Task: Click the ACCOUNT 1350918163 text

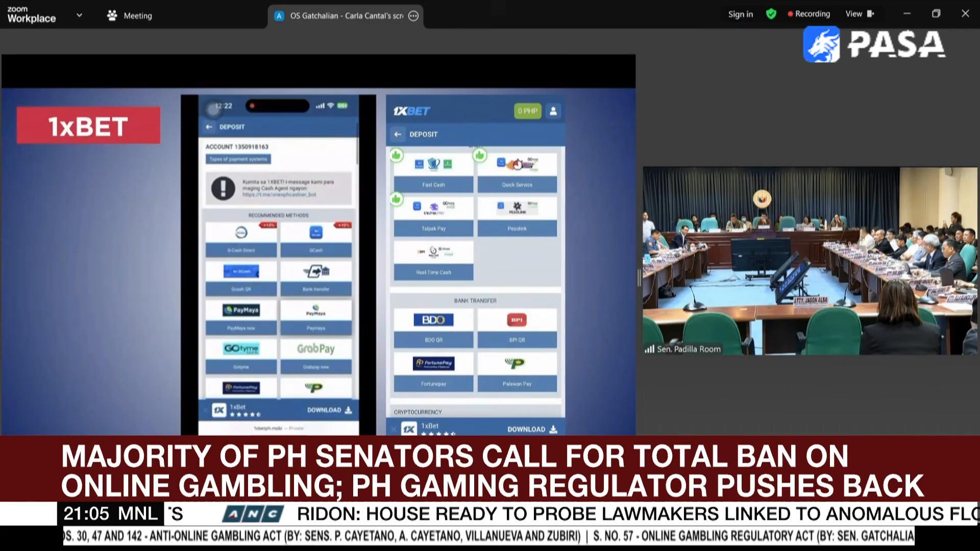Action: [x=237, y=146]
